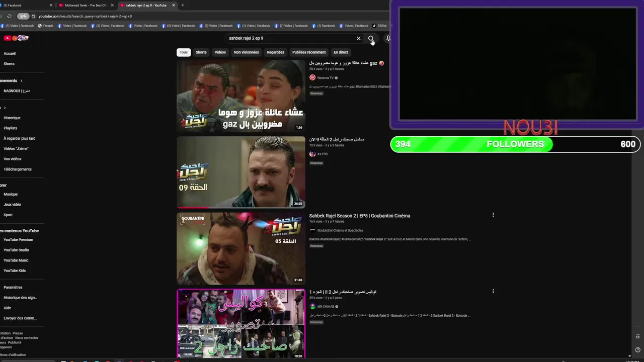Expand the subscriptions section chevron

point(21,80)
